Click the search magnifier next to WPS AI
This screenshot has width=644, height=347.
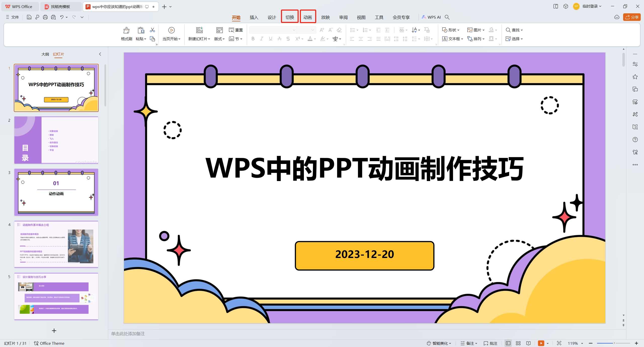coord(447,17)
